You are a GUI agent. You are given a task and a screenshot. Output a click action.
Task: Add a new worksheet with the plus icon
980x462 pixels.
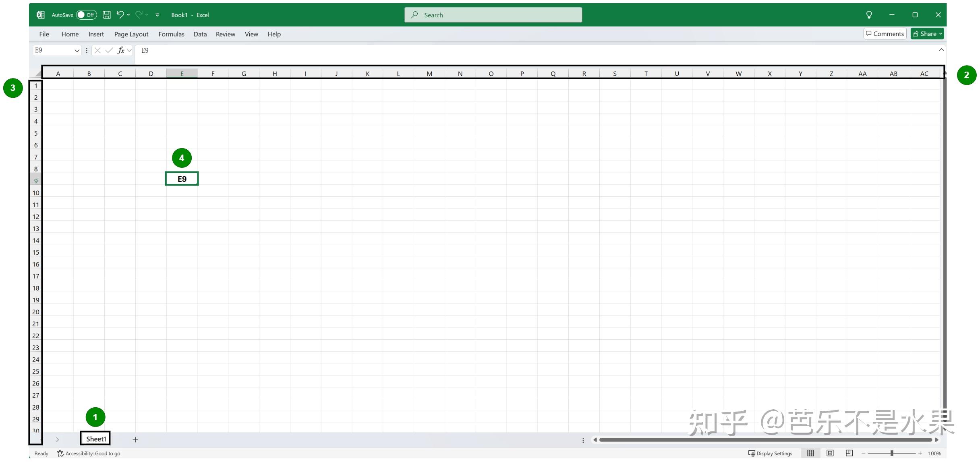(x=135, y=439)
